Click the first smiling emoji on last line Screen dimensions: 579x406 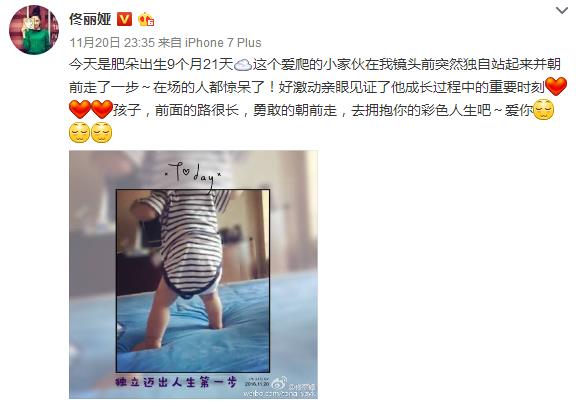tap(79, 133)
